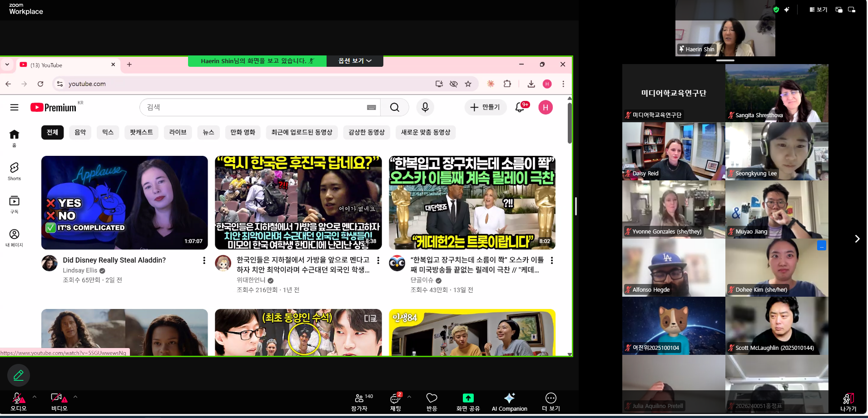Select the 뉴스 filter chip

pyautogui.click(x=208, y=132)
